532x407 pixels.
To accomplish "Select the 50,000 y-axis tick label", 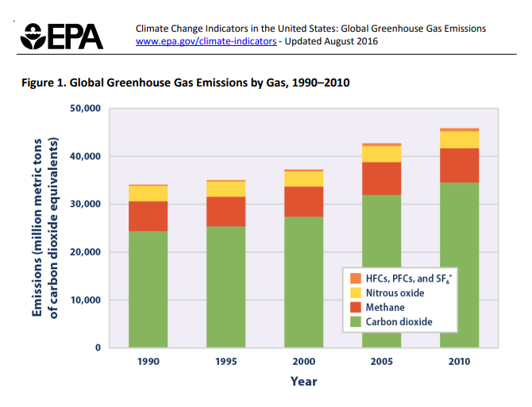I will [x=83, y=109].
